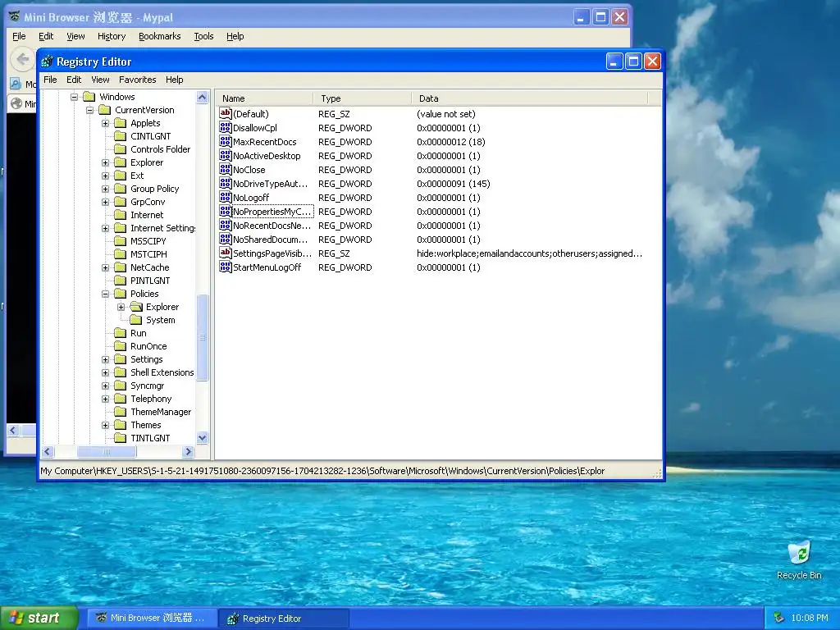Click the taskbar clock showing 10:08 PM
This screenshot has height=630, width=840.
[810, 618]
